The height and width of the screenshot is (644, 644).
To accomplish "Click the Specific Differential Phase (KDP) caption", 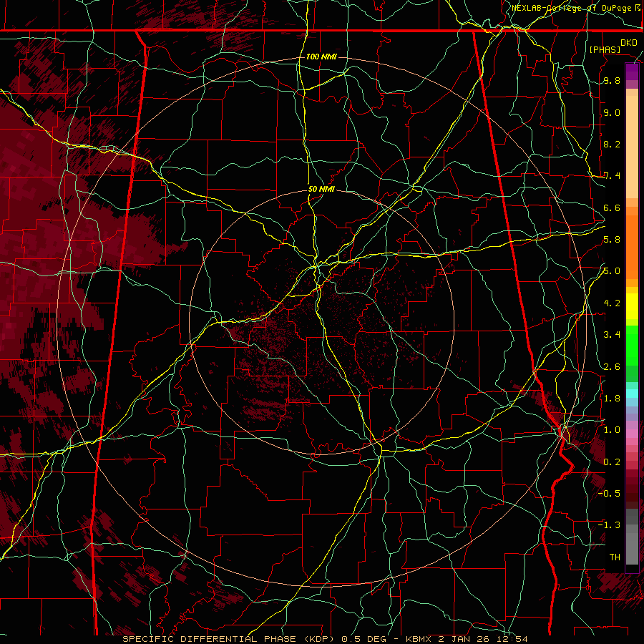I will [x=326, y=639].
